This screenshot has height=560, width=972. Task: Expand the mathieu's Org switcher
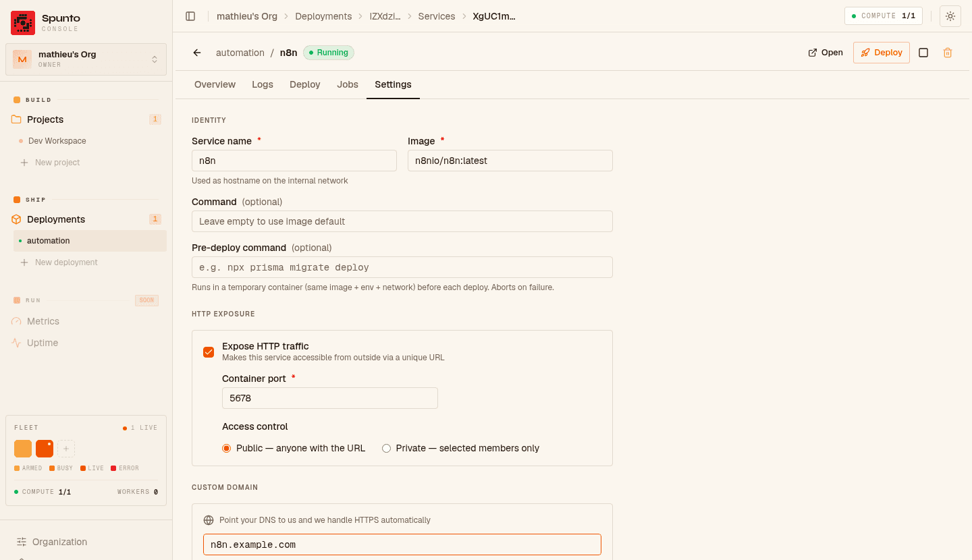click(x=86, y=59)
